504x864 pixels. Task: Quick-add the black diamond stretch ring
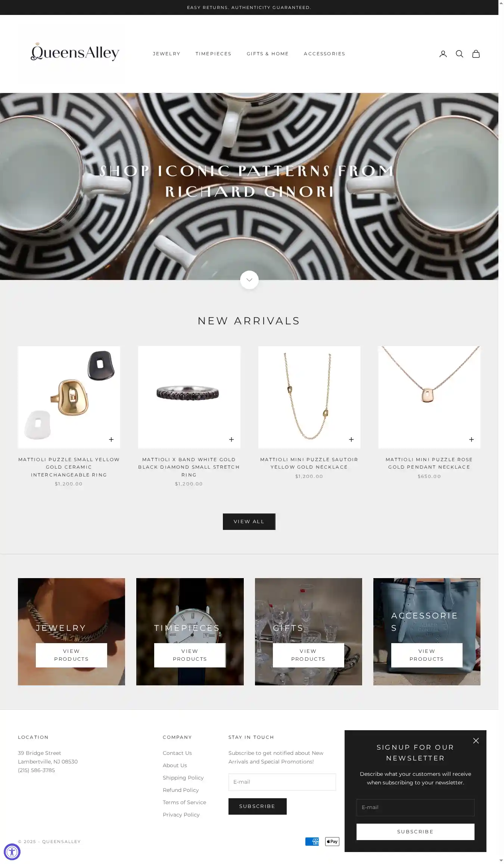[x=231, y=439]
